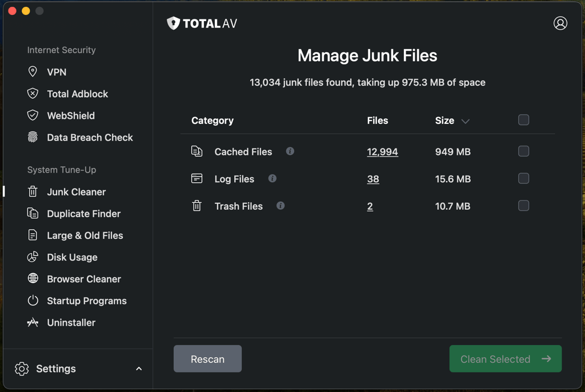Select Disk Usage in sidebar
The width and height of the screenshot is (585, 392).
coord(73,257)
